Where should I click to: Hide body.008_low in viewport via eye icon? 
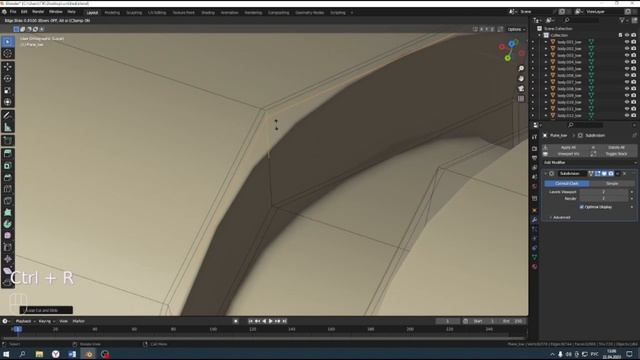(627, 89)
